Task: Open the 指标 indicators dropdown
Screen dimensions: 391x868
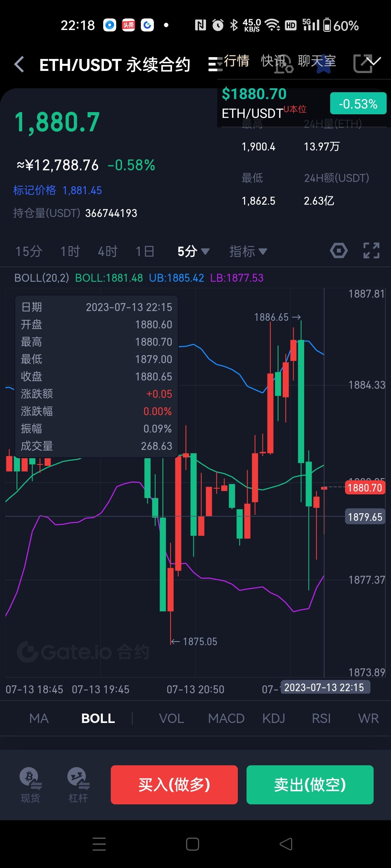Action: [x=248, y=251]
